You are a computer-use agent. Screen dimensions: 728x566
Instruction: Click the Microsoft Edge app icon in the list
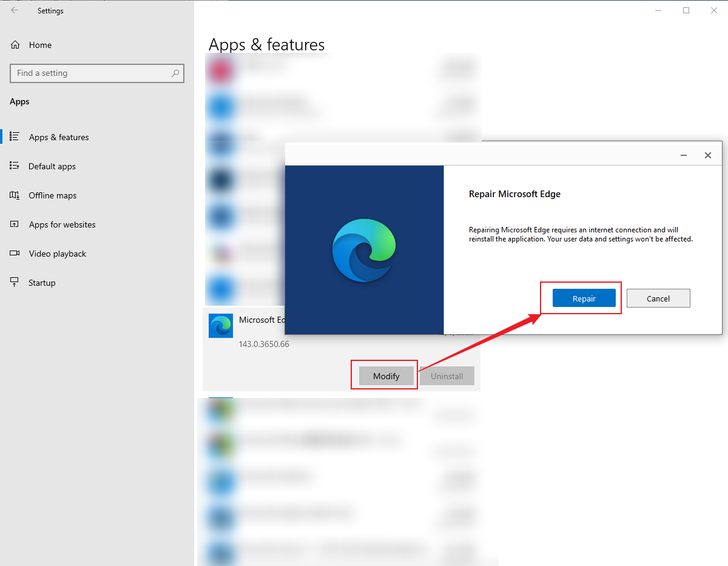click(220, 326)
